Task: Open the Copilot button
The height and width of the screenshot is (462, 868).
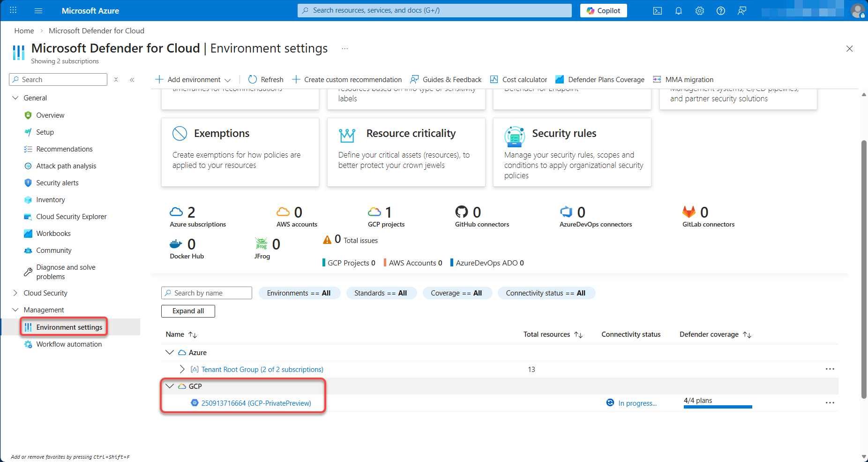Action: click(x=603, y=11)
